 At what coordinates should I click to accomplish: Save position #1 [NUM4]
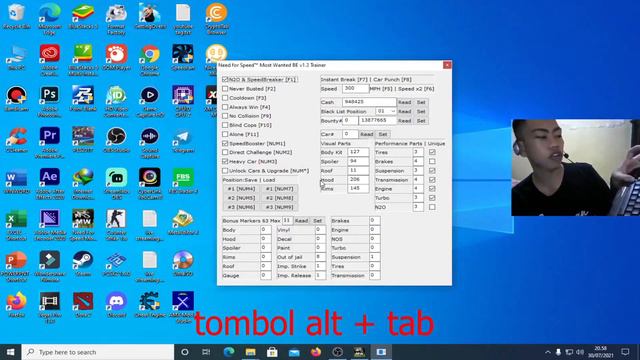click(x=241, y=189)
